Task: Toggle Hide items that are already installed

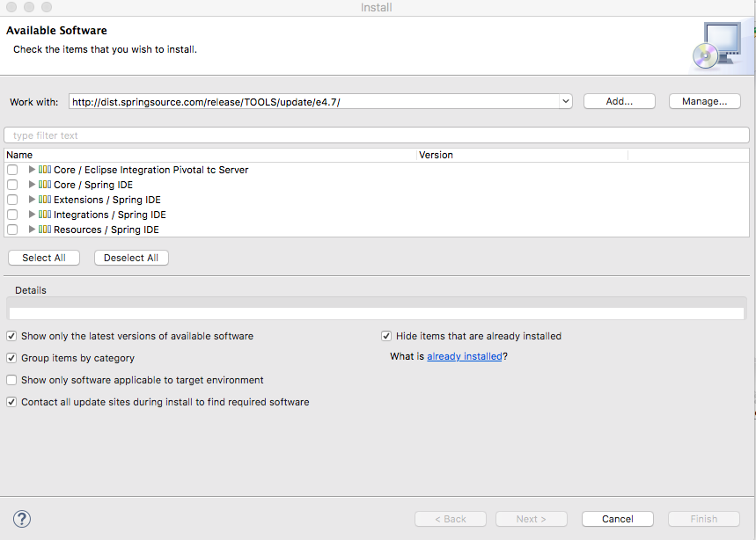Action: pyautogui.click(x=386, y=336)
